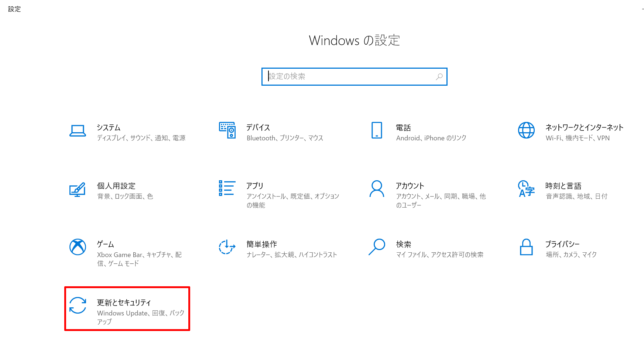This screenshot has width=644, height=338.
Task: Click text Wi-Fi、機内モード、VPN
Action: [578, 138]
